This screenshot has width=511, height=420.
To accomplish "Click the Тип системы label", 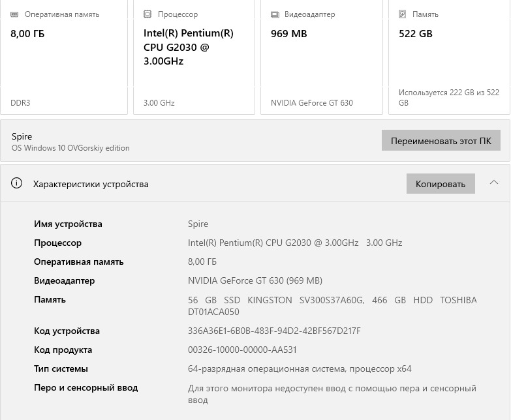I will (x=61, y=368).
